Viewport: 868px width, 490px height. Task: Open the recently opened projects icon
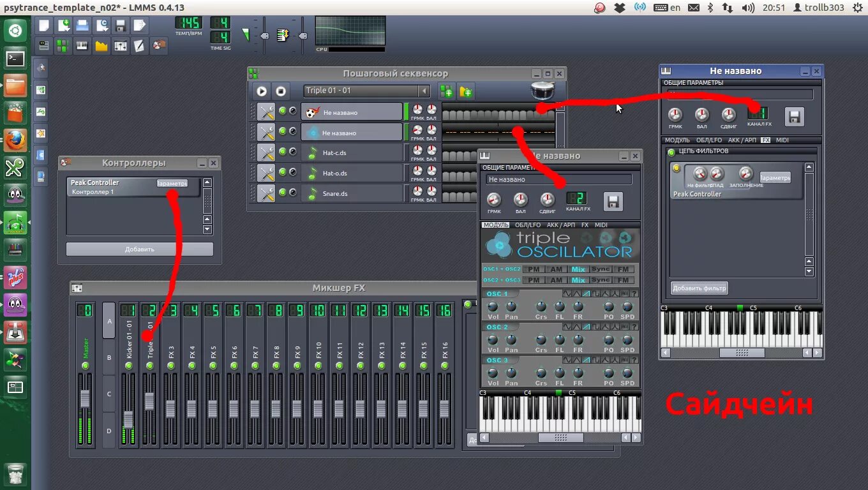click(101, 26)
